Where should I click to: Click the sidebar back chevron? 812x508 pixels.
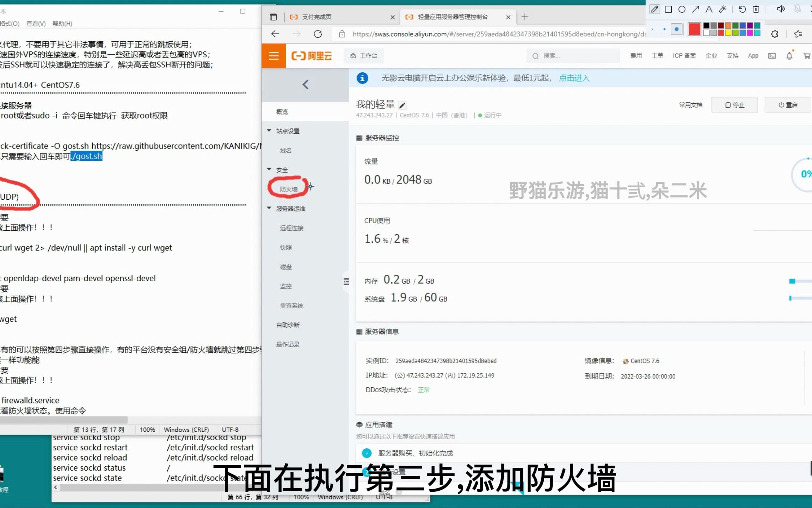[306, 85]
